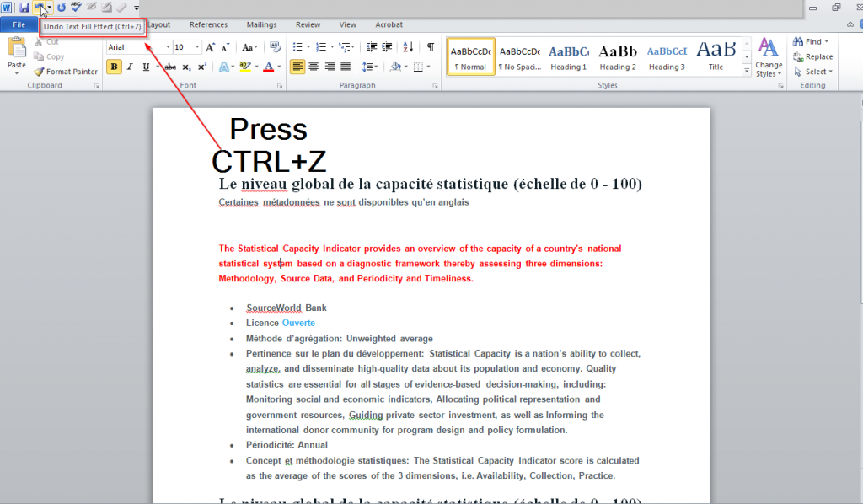The width and height of the screenshot is (863, 504).
Task: Toggle Strikethrough formatting
Action: pyautogui.click(x=170, y=67)
